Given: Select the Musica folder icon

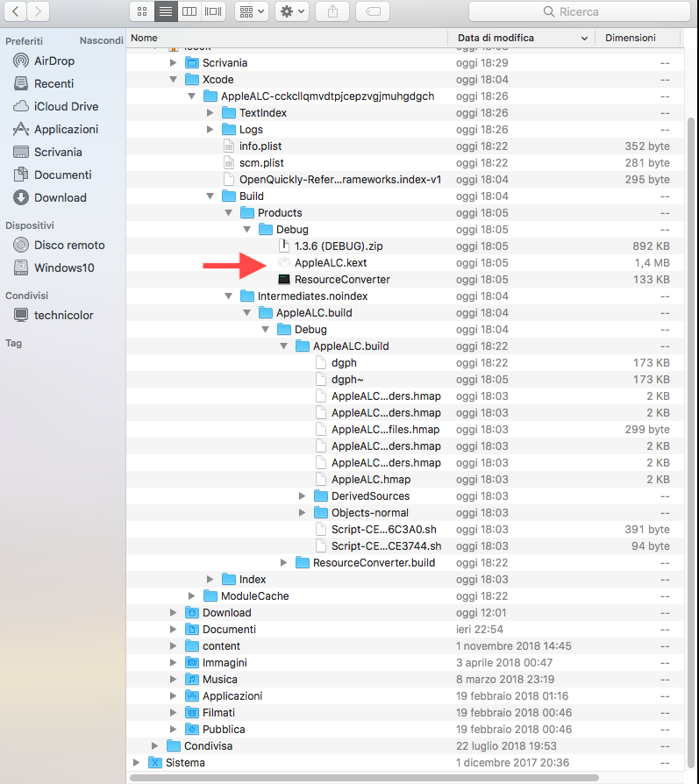Looking at the screenshot, I should click(192, 679).
